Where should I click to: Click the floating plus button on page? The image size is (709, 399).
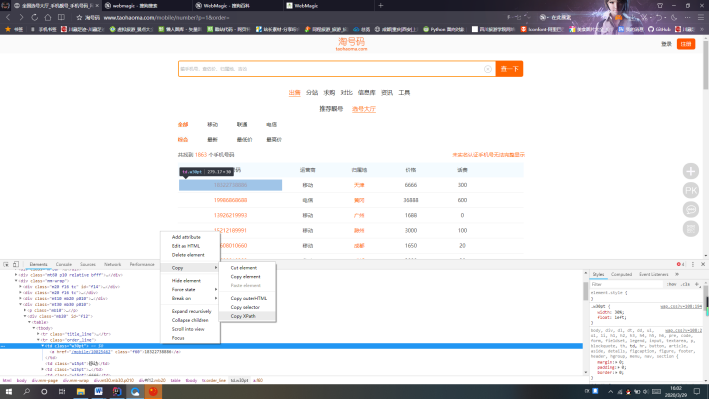point(690,171)
